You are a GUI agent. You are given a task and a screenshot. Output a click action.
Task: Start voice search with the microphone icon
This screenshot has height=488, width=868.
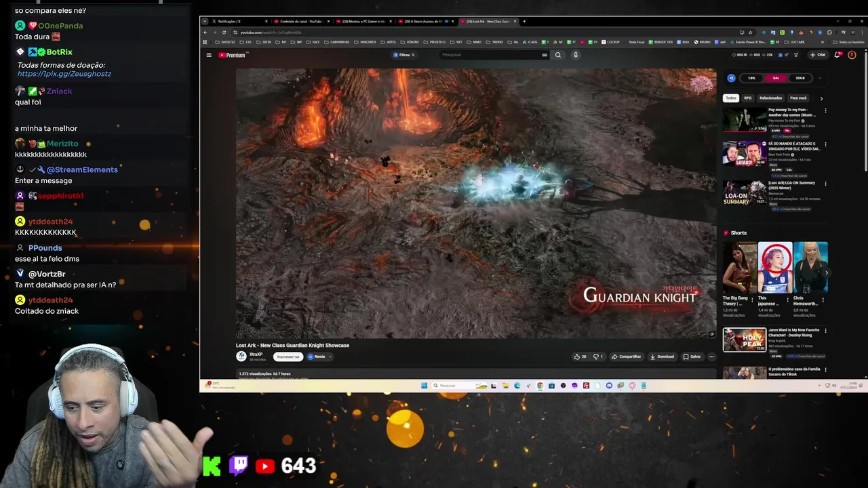[x=576, y=55]
